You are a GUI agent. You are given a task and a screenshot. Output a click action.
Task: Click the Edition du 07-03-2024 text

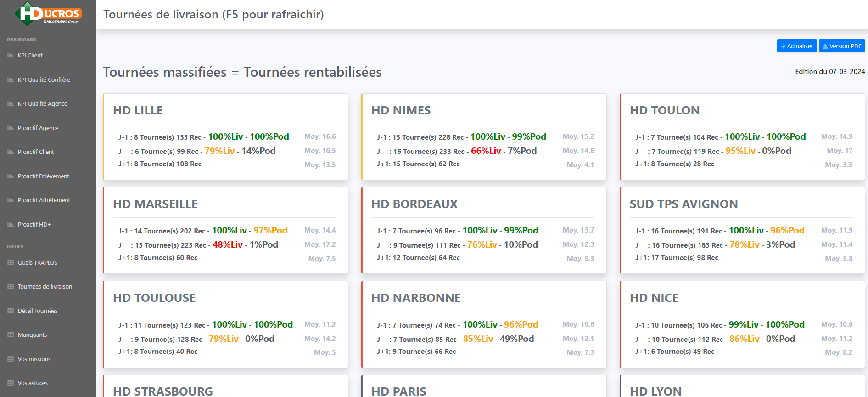tap(830, 72)
